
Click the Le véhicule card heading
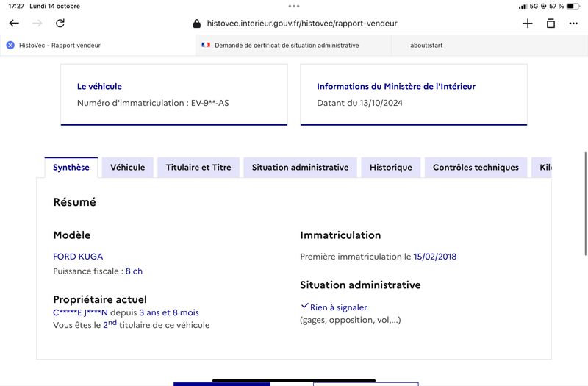coord(99,86)
